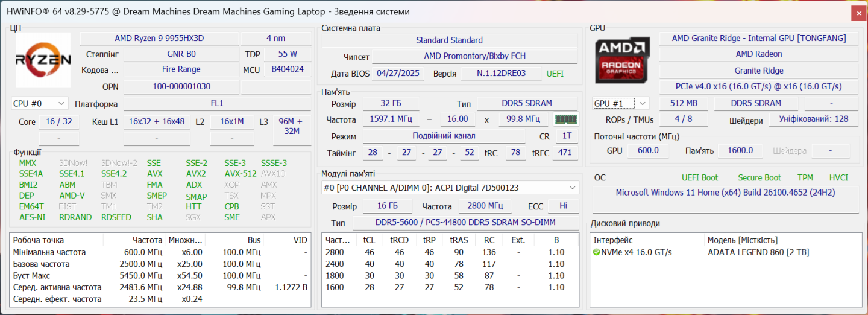Click the DDR5-5600 / PC5-44800 module type field
This screenshot has width=868, height=315.
point(465,223)
